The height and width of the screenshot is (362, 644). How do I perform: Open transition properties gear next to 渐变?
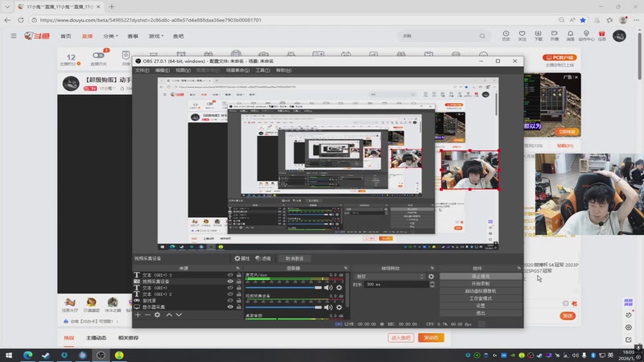(431, 277)
